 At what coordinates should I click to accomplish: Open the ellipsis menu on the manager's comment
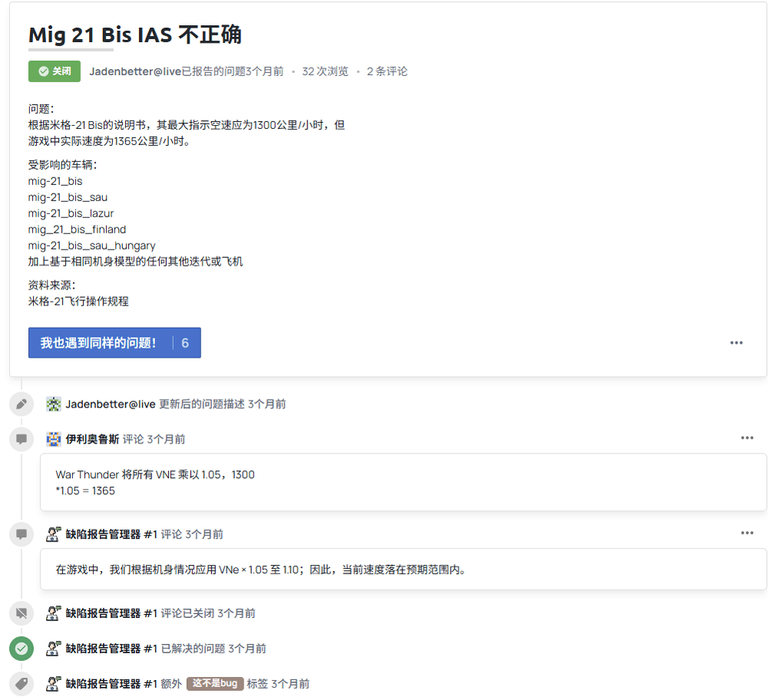(x=747, y=533)
